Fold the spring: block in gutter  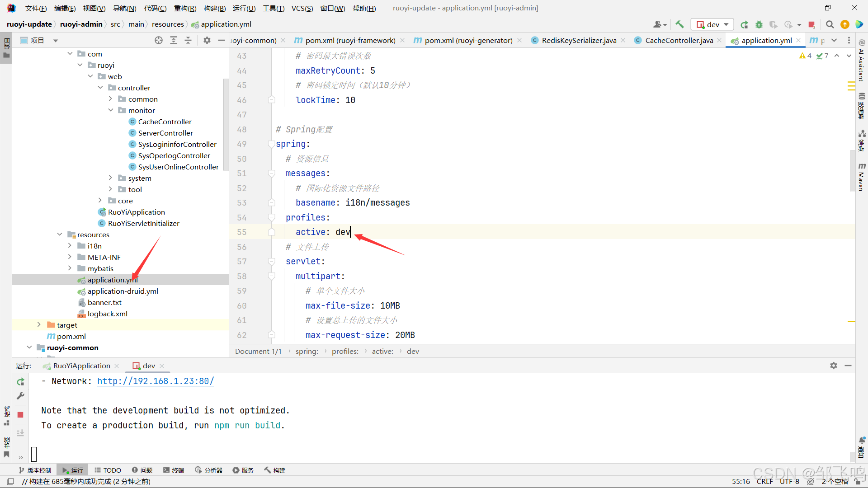[x=271, y=144]
